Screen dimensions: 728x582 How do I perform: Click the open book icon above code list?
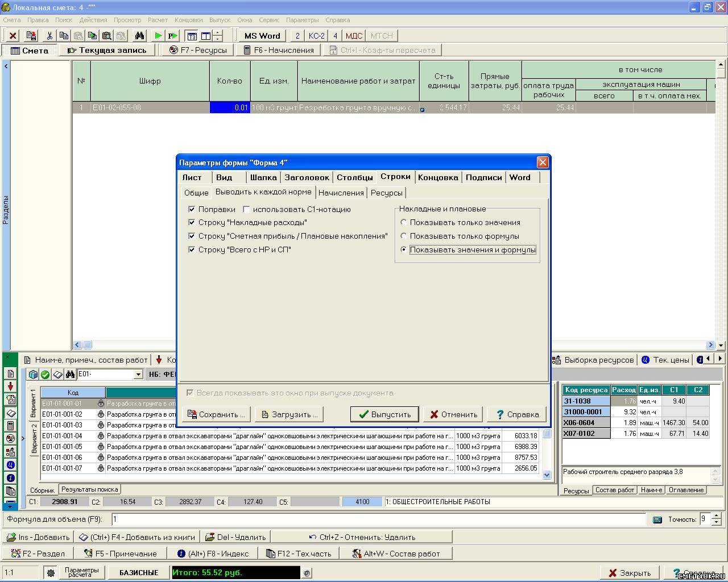57,375
